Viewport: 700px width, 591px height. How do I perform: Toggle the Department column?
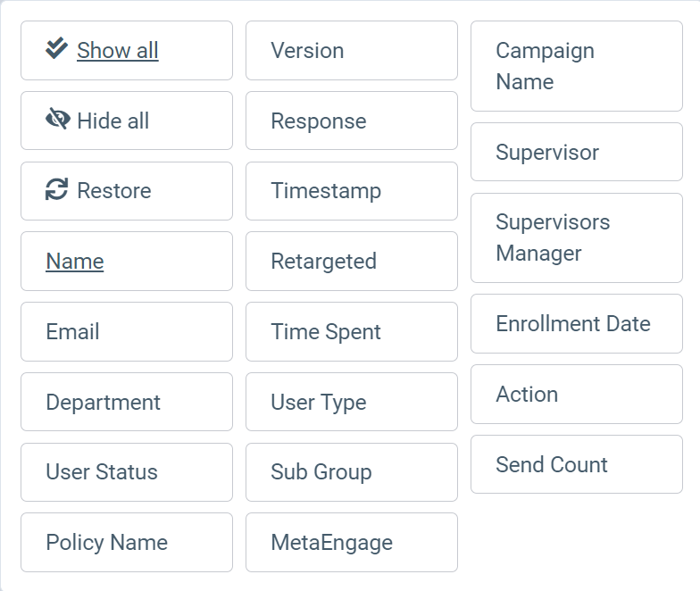click(x=127, y=402)
